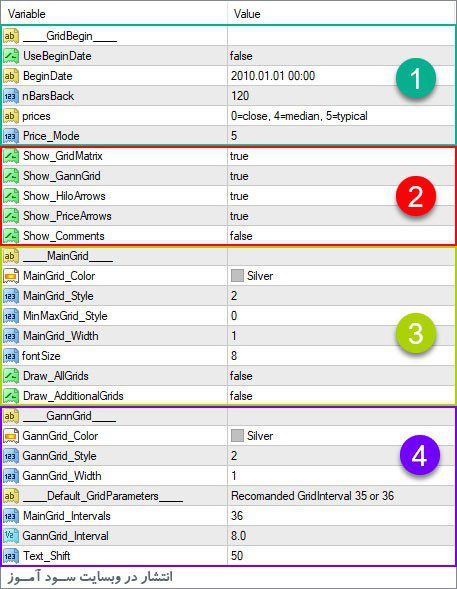Select the Draw_AdditionalGrids false value
Viewport: 457px width, 589px height.
[241, 396]
